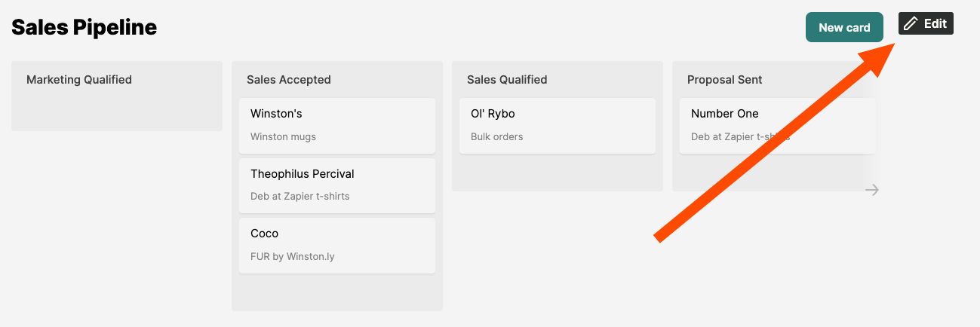Open the Winston's card

(337, 125)
